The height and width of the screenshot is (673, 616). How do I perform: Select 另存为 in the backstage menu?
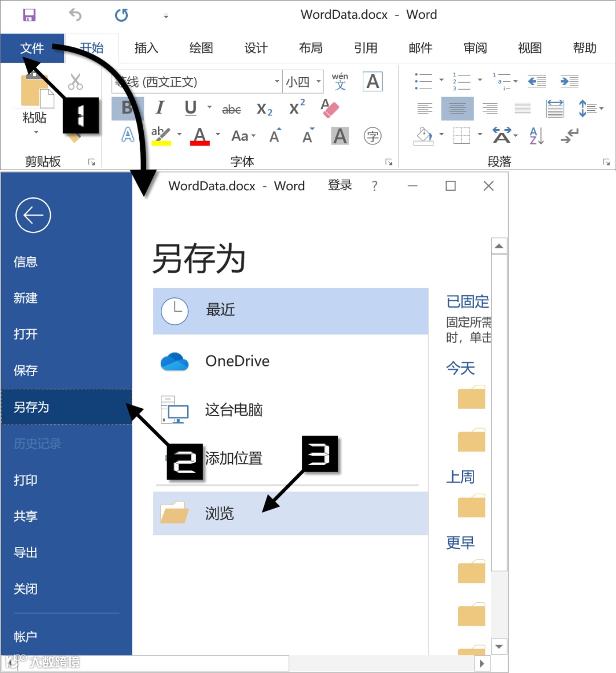67,407
